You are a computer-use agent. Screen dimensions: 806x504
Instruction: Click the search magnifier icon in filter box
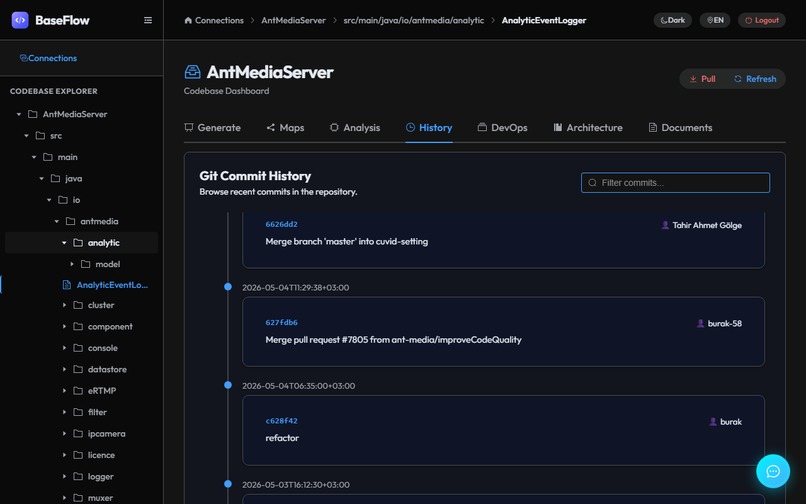coord(592,183)
